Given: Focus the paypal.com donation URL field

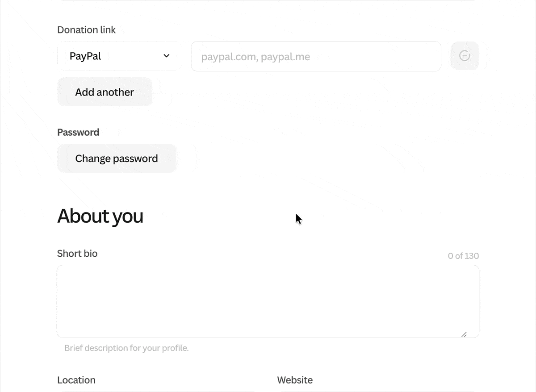Looking at the screenshot, I should (316, 57).
